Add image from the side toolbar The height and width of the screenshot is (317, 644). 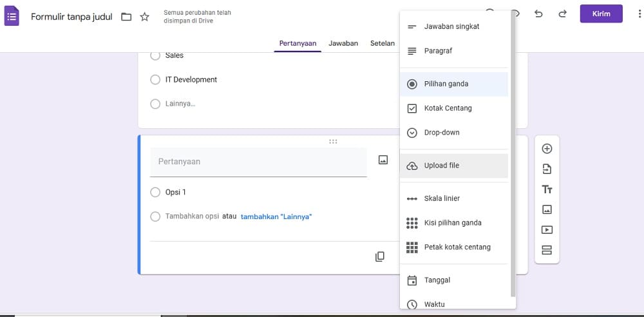coord(547,209)
